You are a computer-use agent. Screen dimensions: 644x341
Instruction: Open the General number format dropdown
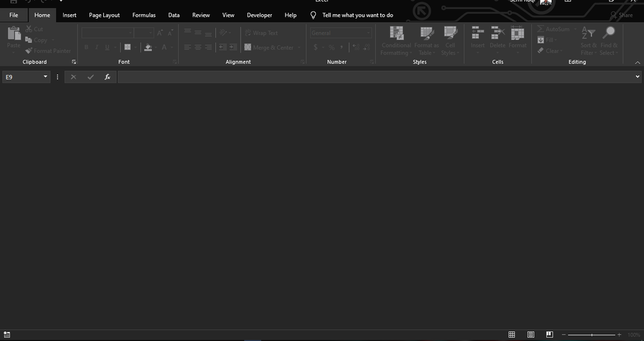(x=368, y=33)
